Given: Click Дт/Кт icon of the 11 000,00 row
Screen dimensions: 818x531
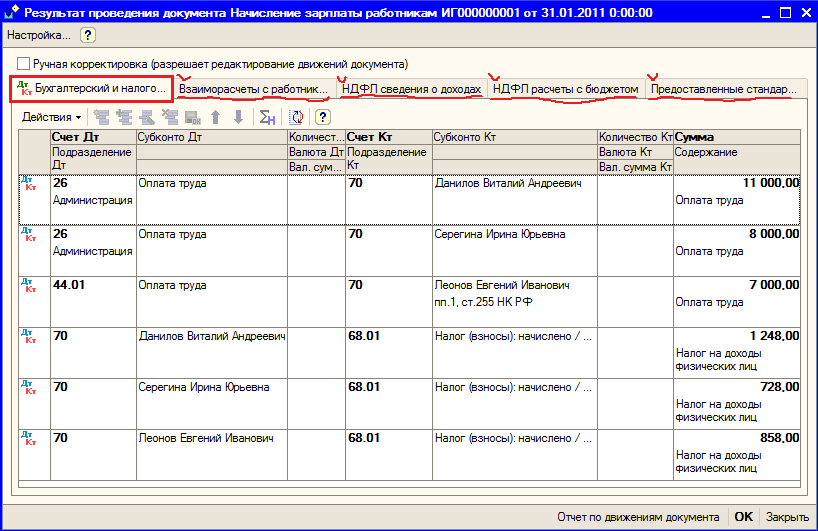Looking at the screenshot, I should [27, 183].
